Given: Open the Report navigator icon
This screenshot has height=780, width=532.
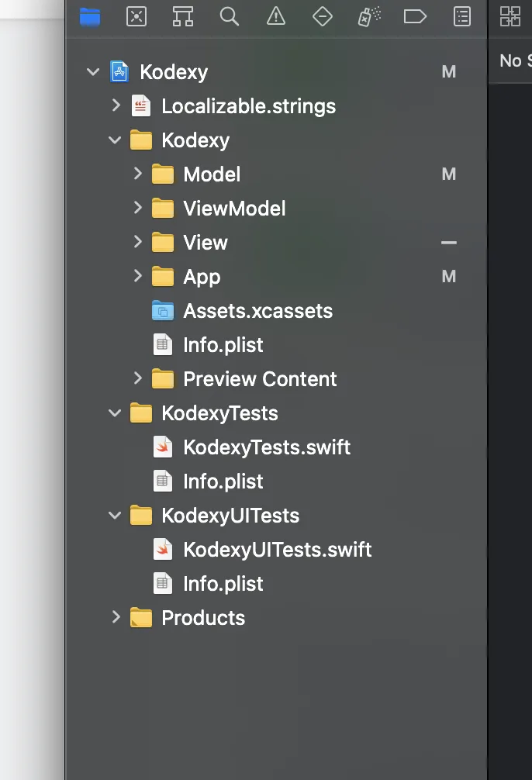Looking at the screenshot, I should pyautogui.click(x=462, y=16).
